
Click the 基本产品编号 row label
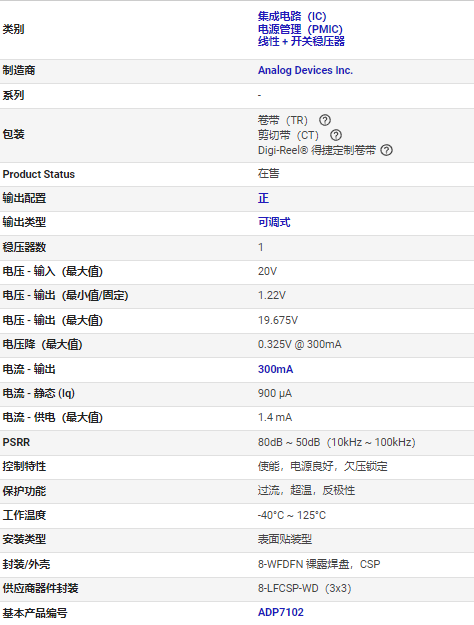click(35, 613)
